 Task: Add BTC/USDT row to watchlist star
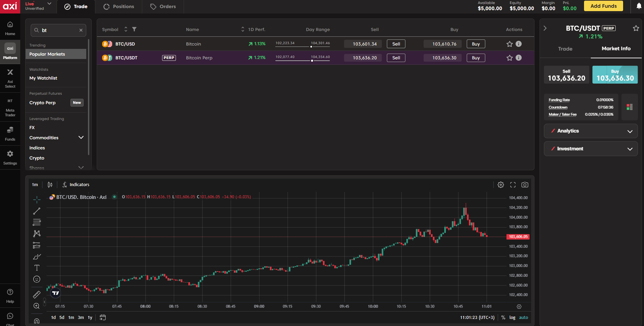point(510,58)
